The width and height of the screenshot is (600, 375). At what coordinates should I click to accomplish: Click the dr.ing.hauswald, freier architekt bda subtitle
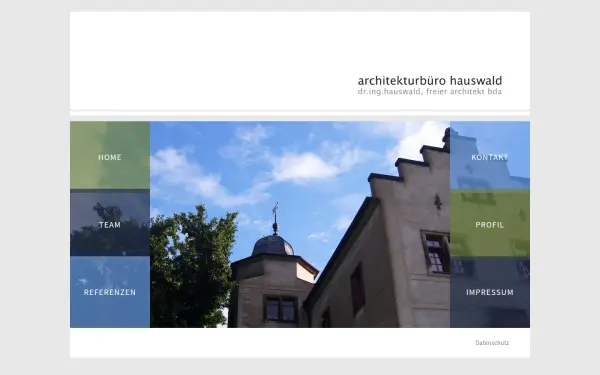pos(430,92)
